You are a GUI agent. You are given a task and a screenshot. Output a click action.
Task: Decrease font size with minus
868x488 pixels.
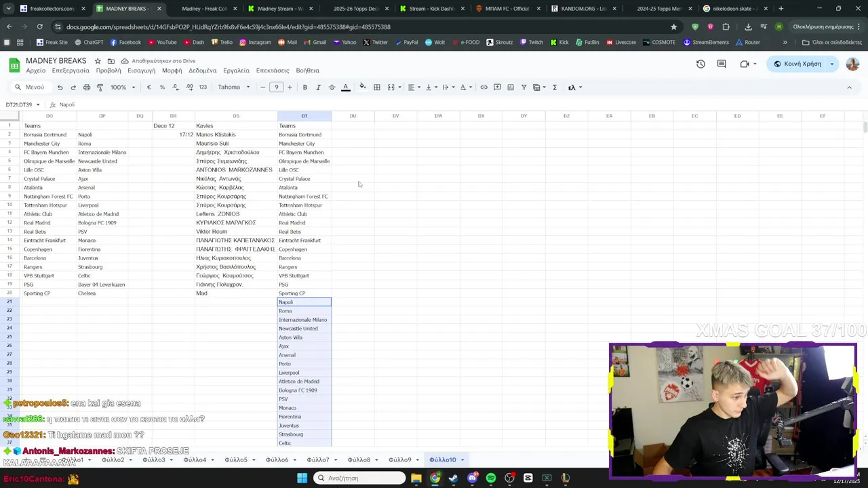pyautogui.click(x=263, y=87)
